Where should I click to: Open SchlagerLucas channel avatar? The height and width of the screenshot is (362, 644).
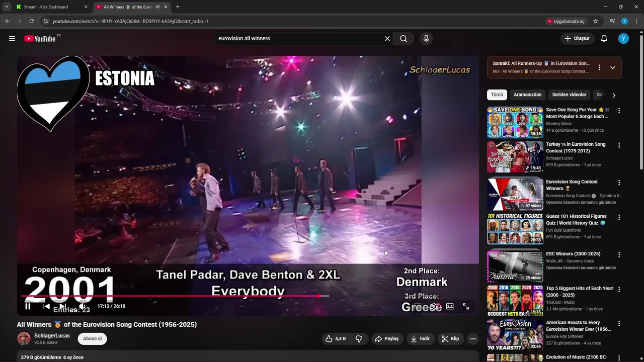[24, 339]
